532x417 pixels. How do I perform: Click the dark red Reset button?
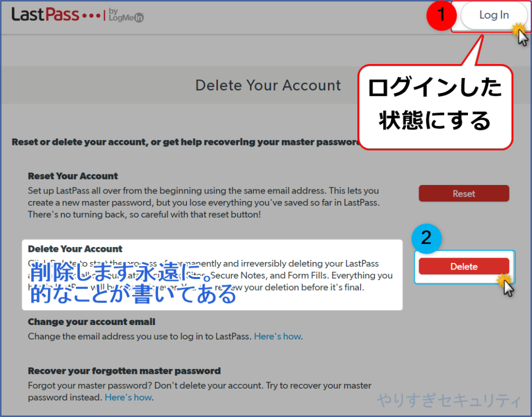464,194
